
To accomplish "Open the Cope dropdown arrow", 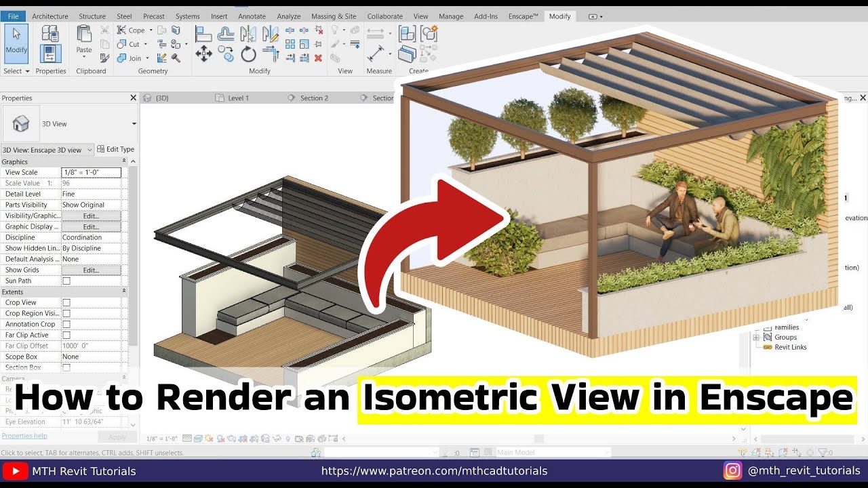I will (x=151, y=30).
